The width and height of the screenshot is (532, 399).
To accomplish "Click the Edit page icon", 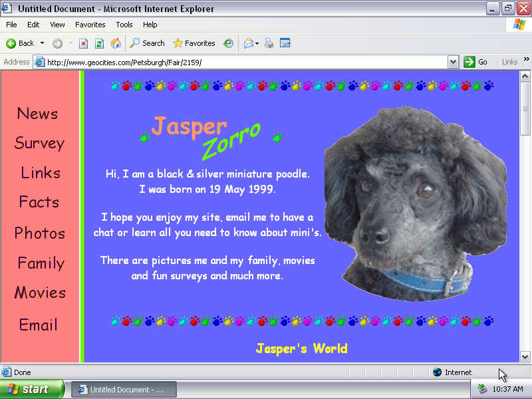I will pos(285,43).
